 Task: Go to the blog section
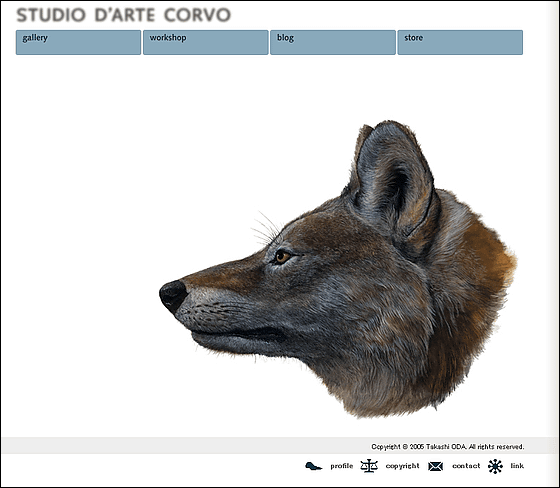coord(333,43)
